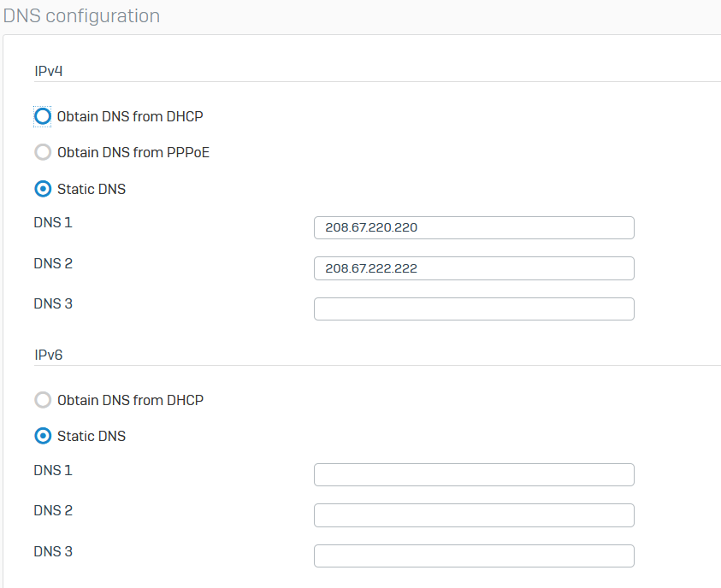Click the IPv6 section heading
The height and width of the screenshot is (588, 721).
click(48, 355)
